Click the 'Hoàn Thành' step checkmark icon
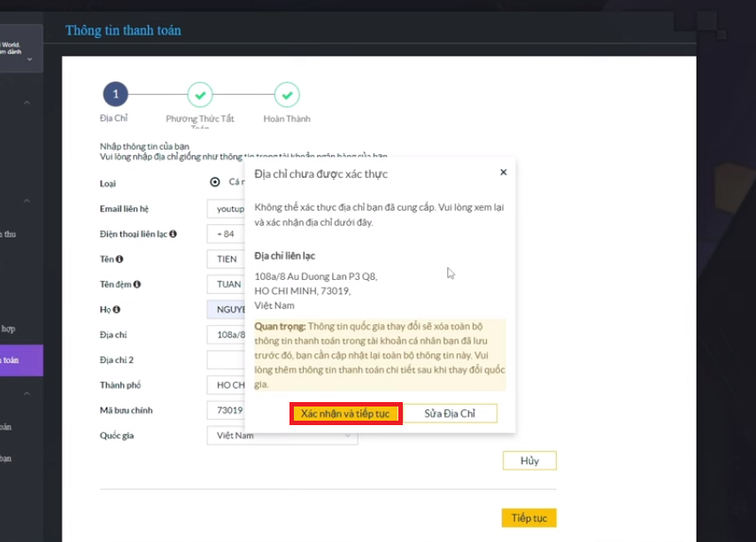This screenshot has height=542, width=756. (x=287, y=94)
